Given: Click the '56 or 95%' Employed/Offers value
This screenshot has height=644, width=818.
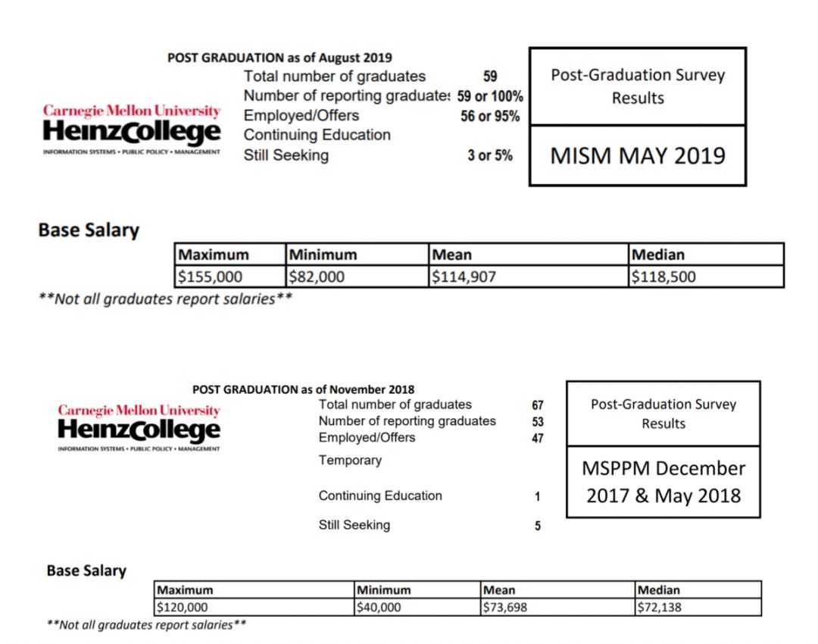Looking at the screenshot, I should click(x=490, y=117).
